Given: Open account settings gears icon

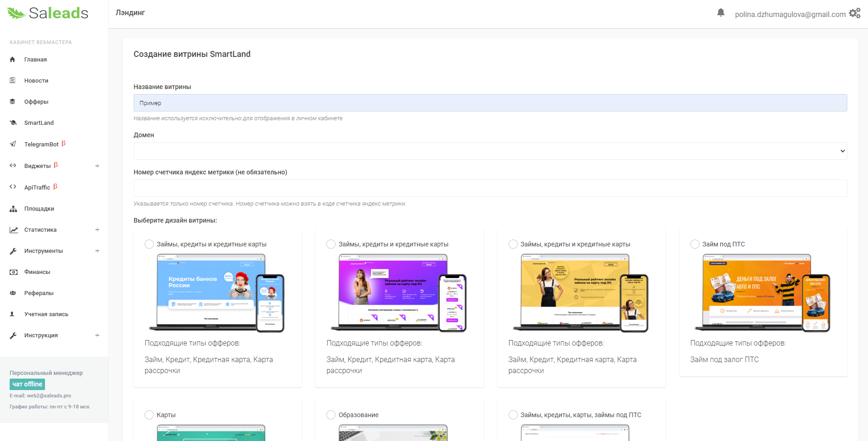Looking at the screenshot, I should tap(855, 13).
